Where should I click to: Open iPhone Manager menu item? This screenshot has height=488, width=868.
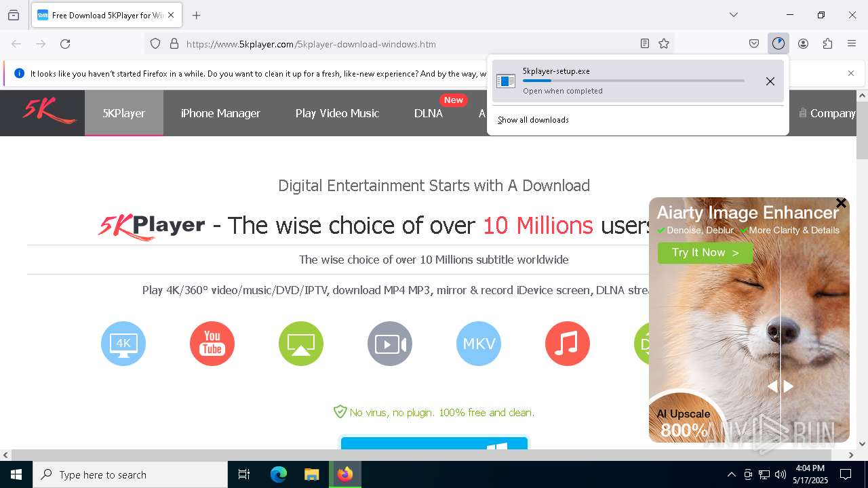point(220,113)
